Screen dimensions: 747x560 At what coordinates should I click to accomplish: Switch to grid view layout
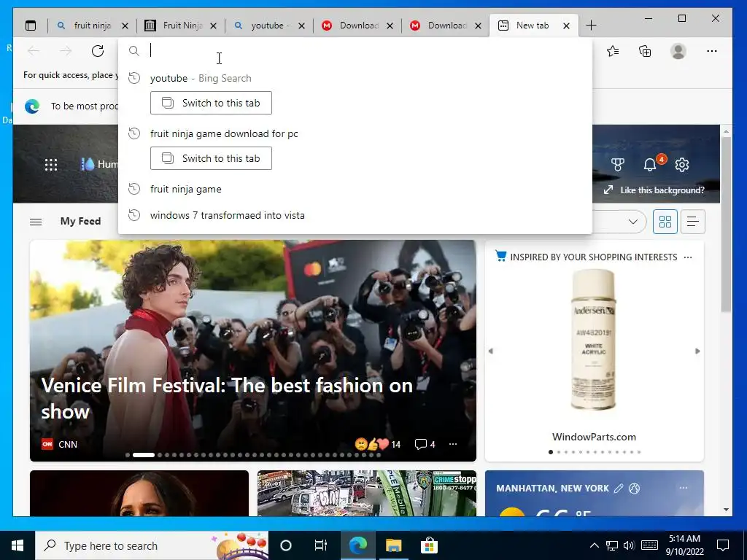(x=665, y=222)
